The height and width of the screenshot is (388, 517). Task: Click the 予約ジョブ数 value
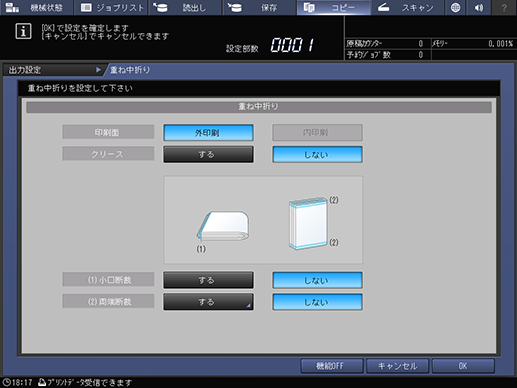point(421,54)
